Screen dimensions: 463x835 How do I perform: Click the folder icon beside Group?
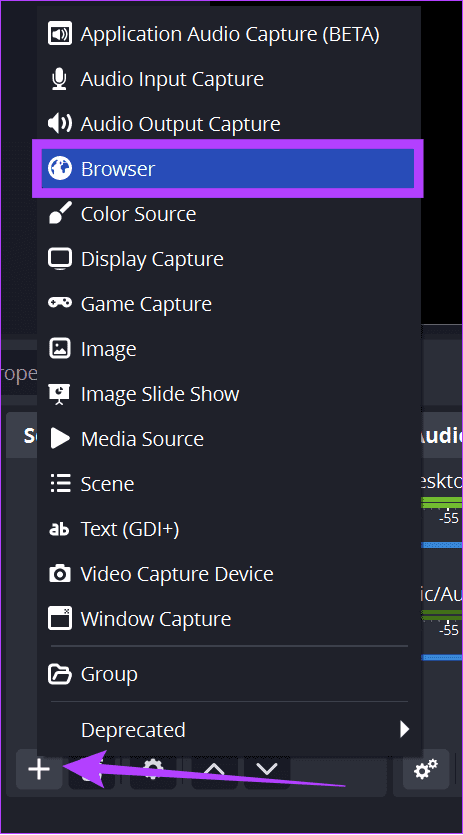tap(60, 674)
